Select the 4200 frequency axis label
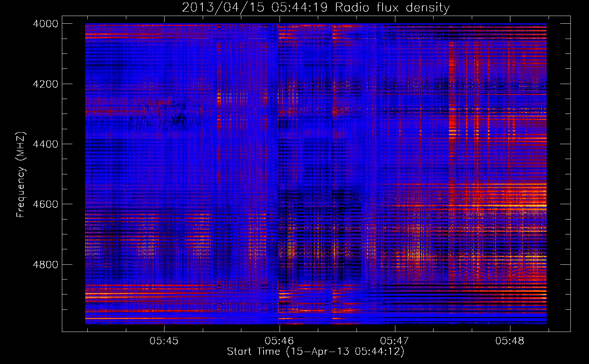 point(46,84)
